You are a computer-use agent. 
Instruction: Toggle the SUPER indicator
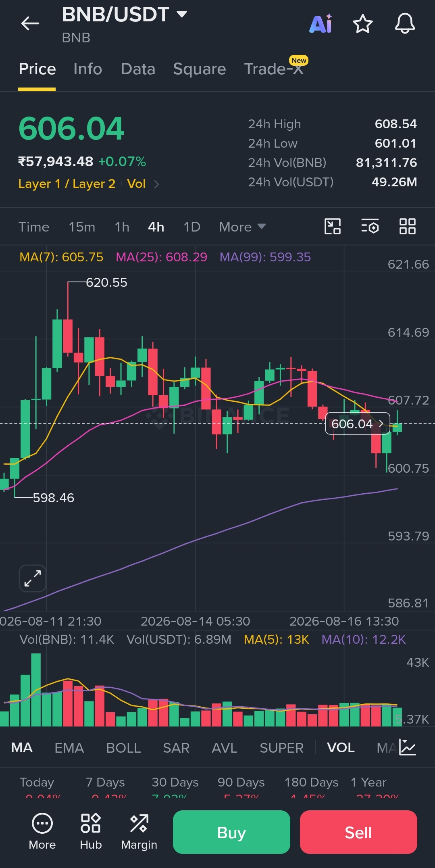click(x=281, y=748)
